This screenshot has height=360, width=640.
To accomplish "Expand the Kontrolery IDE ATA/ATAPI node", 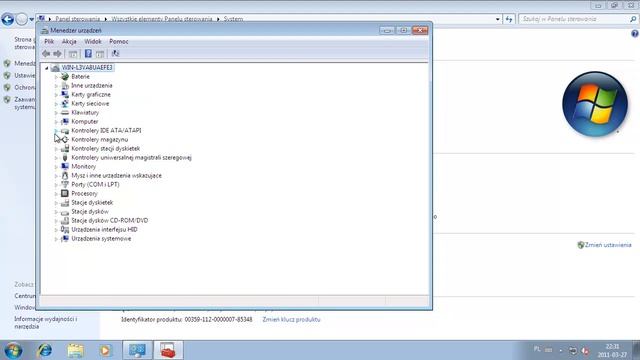I will (56, 131).
